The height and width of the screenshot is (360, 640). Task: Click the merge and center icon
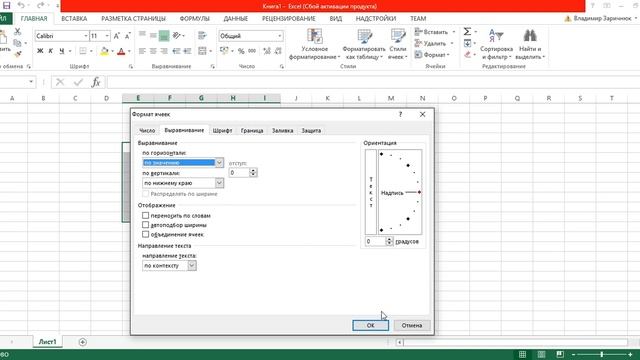pyautogui.click(x=202, y=51)
